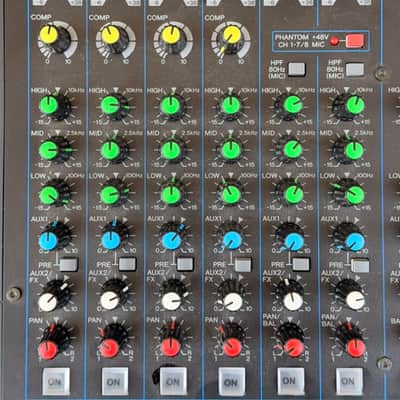This screenshot has width=400, height=400.
Task: Toggle PRE button on second channel strip
Action: click(x=128, y=264)
